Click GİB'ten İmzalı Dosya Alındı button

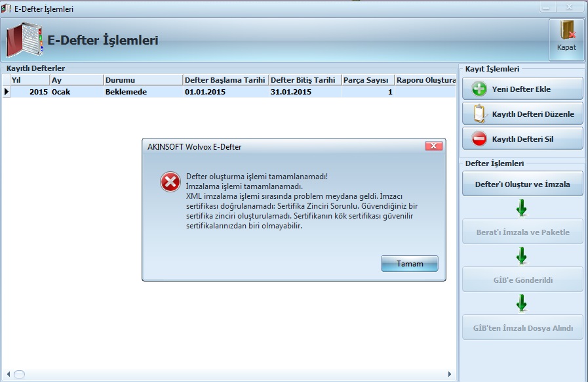point(522,328)
